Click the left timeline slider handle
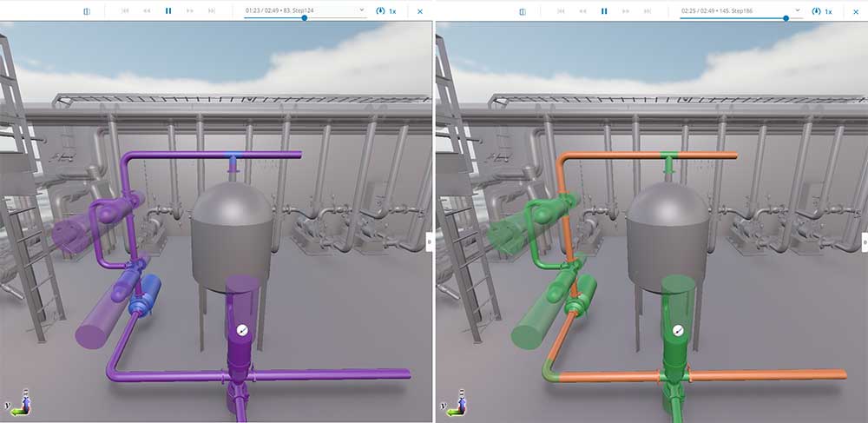The height and width of the screenshot is (423, 868). click(304, 18)
